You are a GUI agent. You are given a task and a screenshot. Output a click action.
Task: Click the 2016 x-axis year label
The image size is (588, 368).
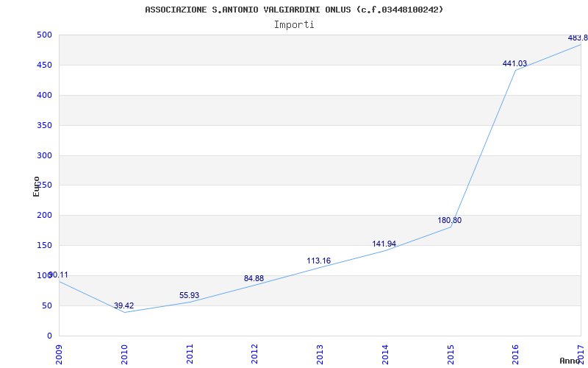(516, 354)
